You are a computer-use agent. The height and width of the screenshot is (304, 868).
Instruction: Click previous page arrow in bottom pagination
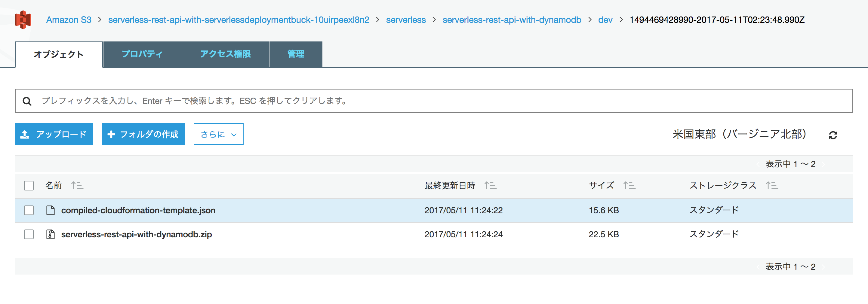(x=758, y=267)
